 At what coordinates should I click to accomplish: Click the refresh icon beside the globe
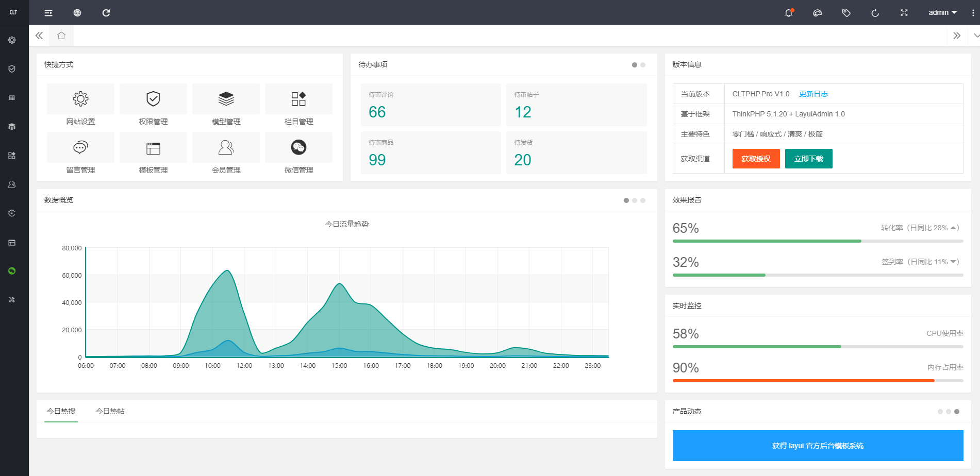[106, 13]
